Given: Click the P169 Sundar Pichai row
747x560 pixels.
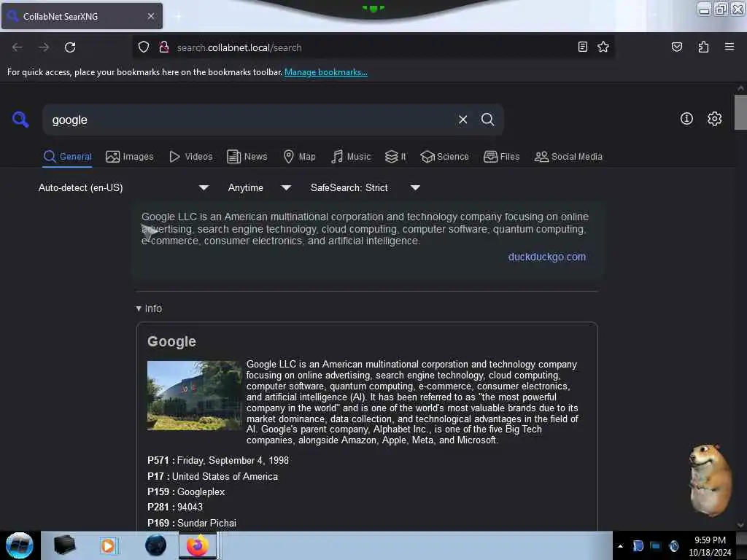Looking at the screenshot, I should (x=192, y=523).
